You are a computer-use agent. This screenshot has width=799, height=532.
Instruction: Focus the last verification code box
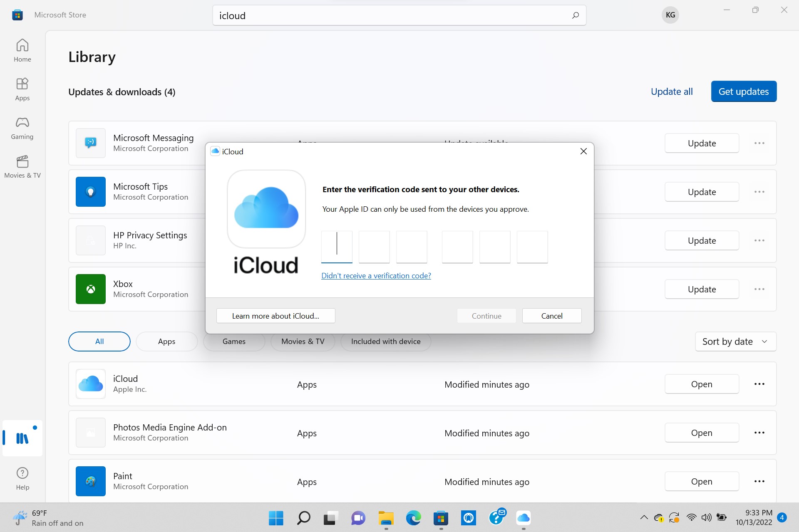(x=532, y=247)
